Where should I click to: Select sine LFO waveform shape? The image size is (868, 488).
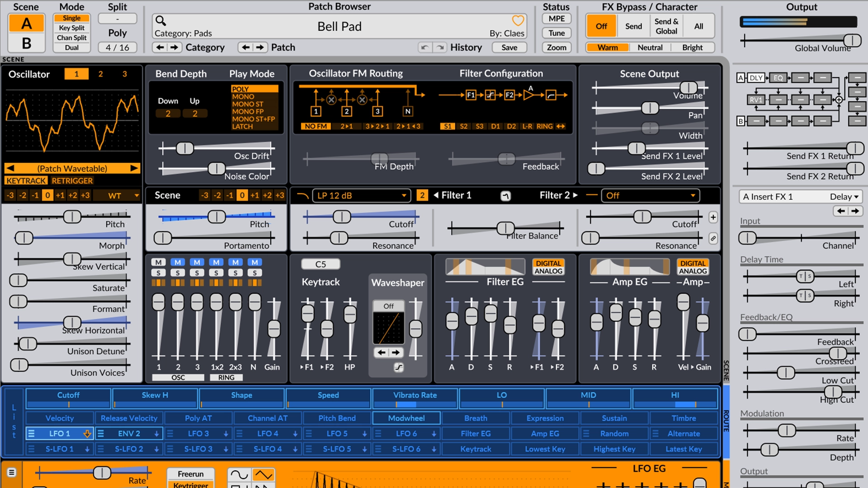tap(239, 474)
